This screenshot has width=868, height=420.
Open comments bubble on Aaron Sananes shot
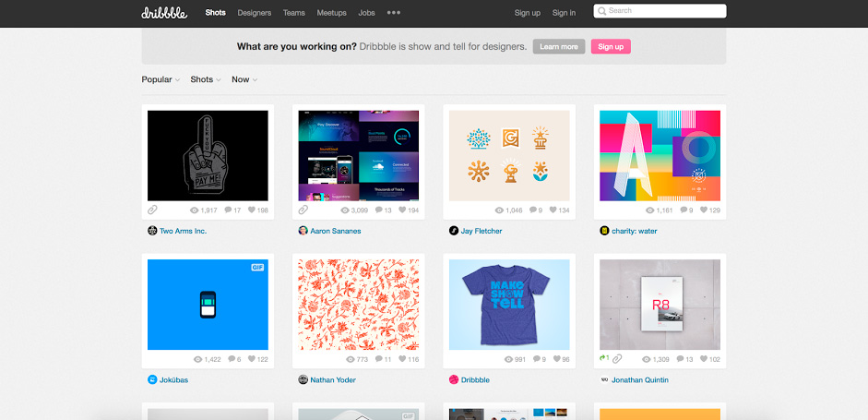(378, 210)
